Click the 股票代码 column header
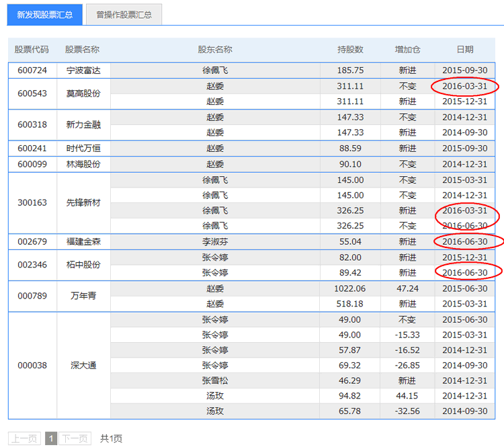 [32, 50]
